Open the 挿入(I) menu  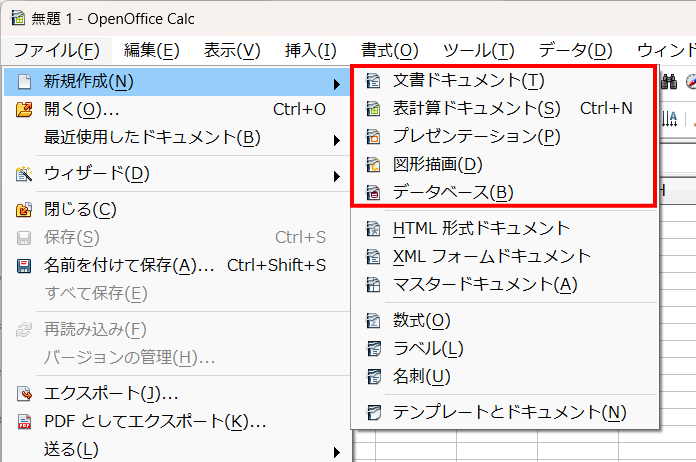click(310, 51)
